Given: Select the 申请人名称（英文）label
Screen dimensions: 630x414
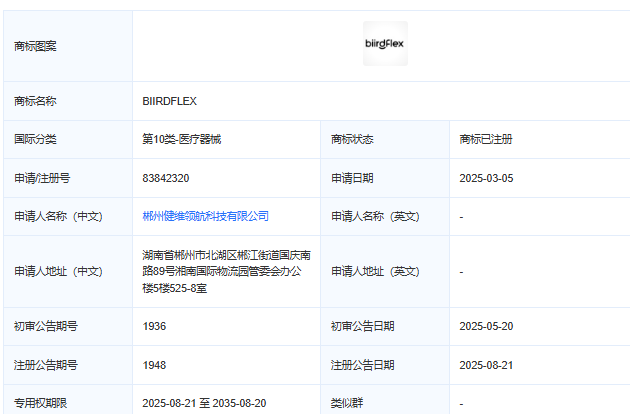Looking at the screenshot, I should (x=375, y=216).
